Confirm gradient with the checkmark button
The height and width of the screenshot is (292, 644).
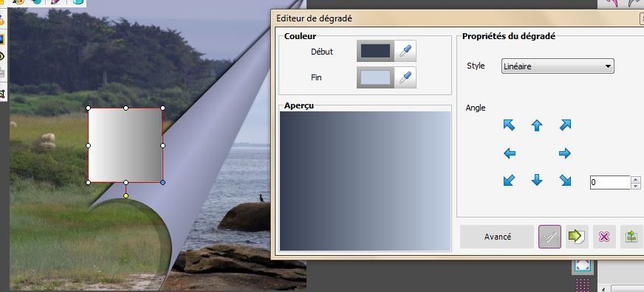[549, 237]
